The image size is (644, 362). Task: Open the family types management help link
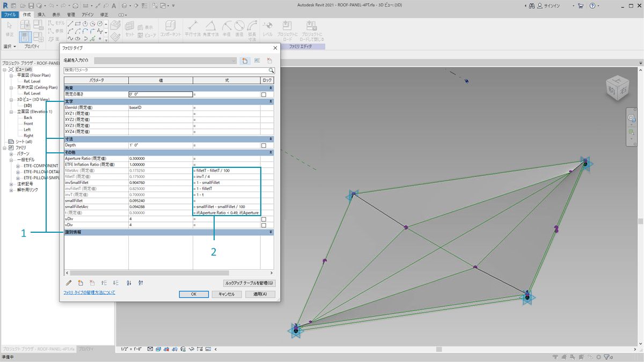(89, 292)
